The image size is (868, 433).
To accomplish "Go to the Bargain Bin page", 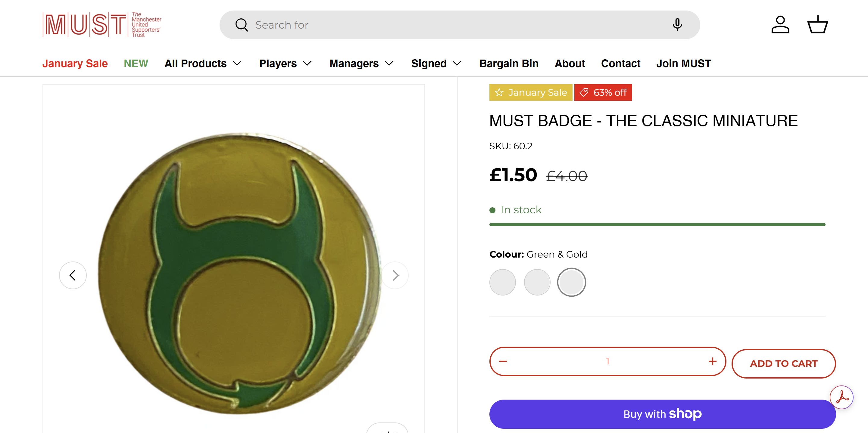I will point(509,63).
